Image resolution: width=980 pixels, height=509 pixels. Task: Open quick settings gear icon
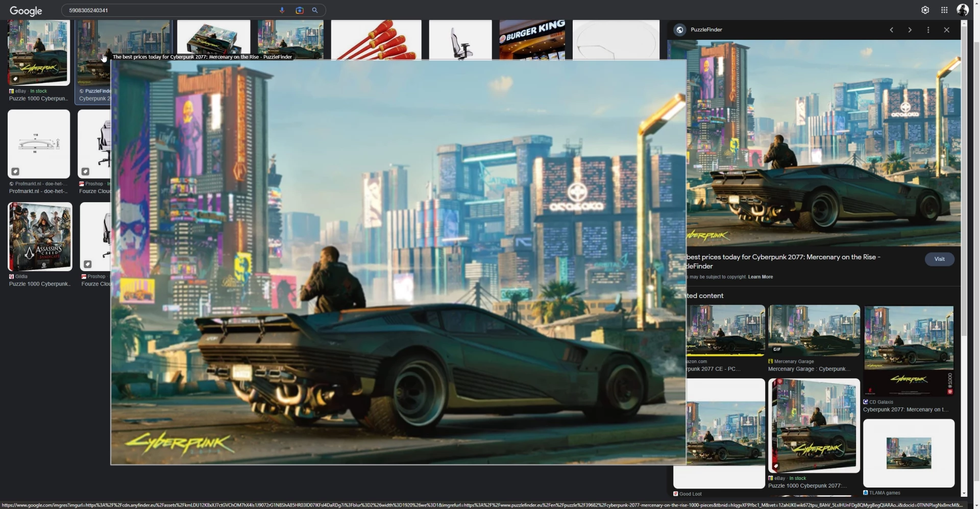(925, 10)
